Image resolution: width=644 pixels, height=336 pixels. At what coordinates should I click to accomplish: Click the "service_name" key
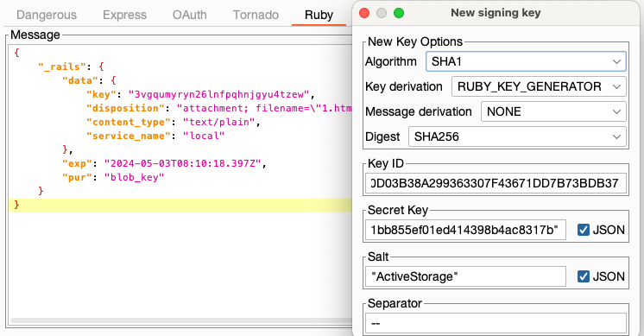tap(128, 136)
